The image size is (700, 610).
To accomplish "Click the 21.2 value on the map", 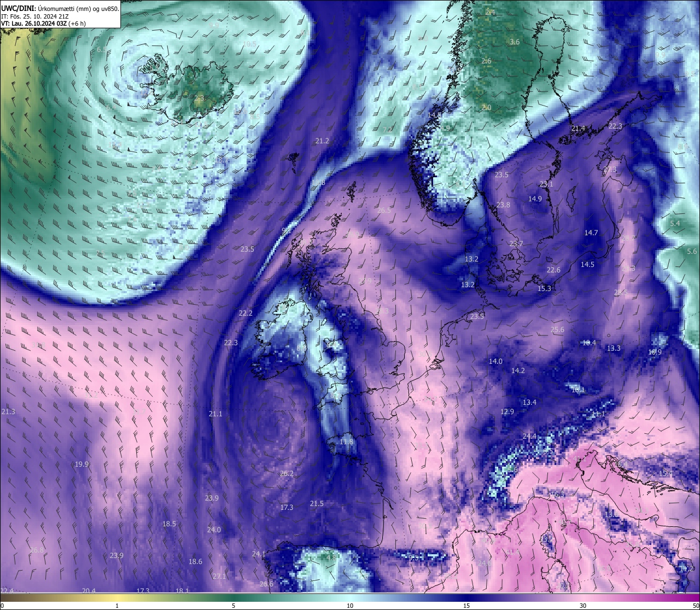I will coord(323,141).
